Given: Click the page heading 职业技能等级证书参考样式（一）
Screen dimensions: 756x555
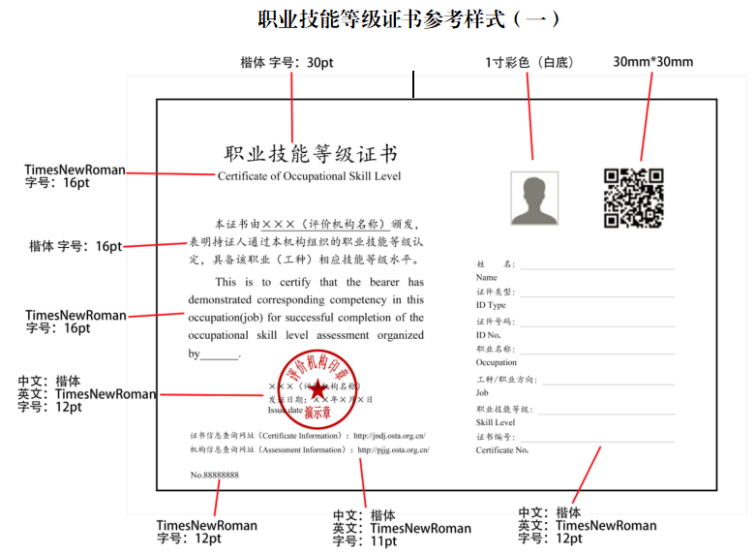Looking at the screenshot, I should (408, 18).
